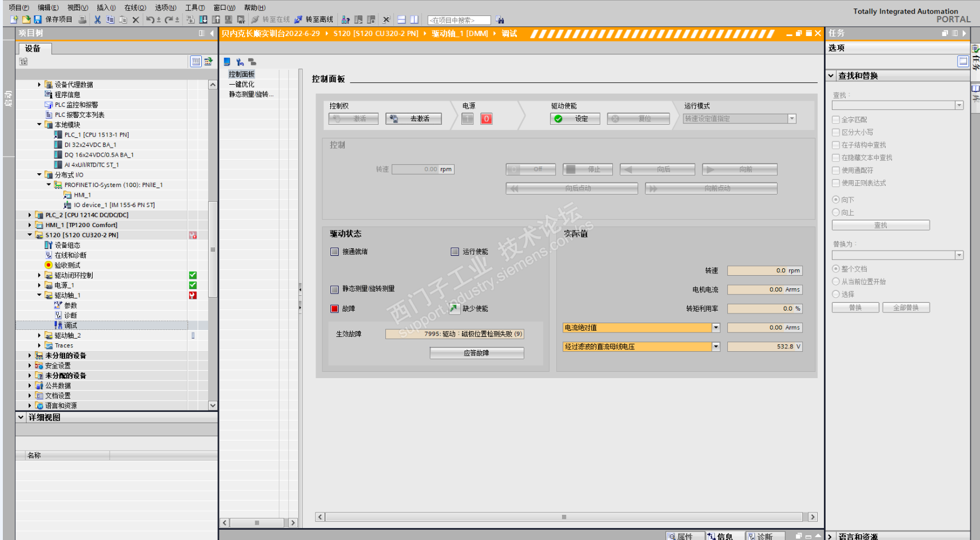Collapse the project tree with arrow icon
The height and width of the screenshot is (540, 980).
click(x=212, y=33)
